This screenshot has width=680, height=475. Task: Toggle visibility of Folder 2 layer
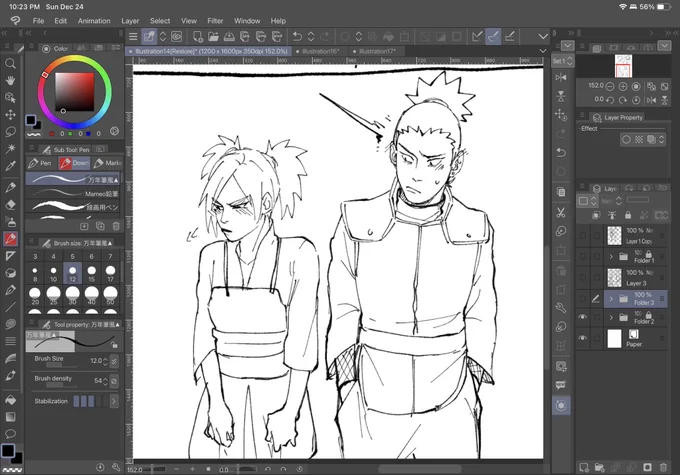click(x=582, y=317)
